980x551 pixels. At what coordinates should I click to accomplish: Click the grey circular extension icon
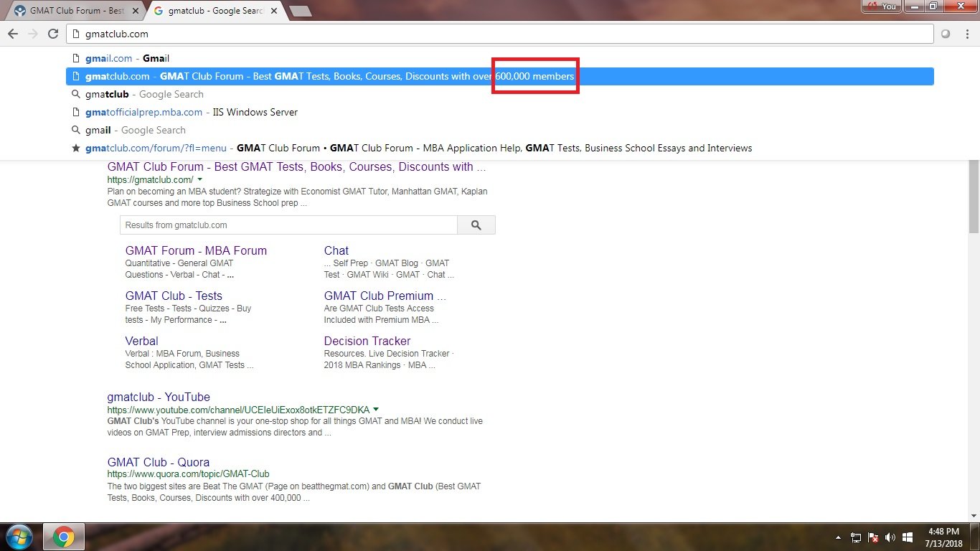(946, 34)
